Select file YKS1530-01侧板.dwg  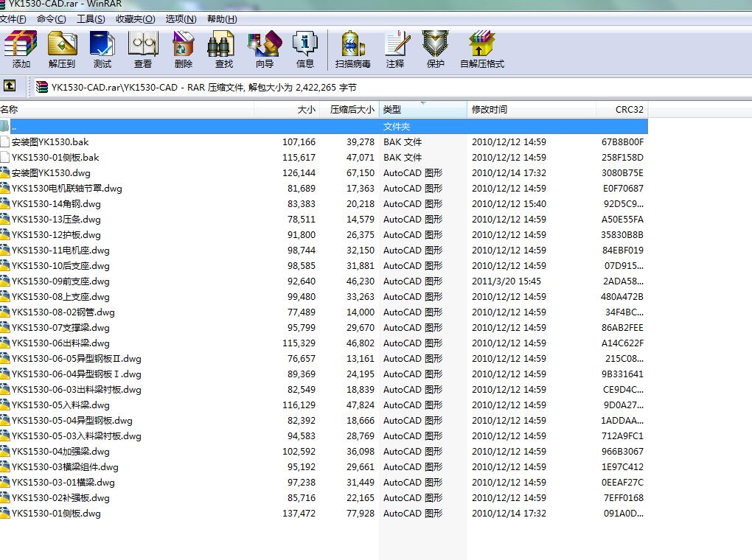56,514
